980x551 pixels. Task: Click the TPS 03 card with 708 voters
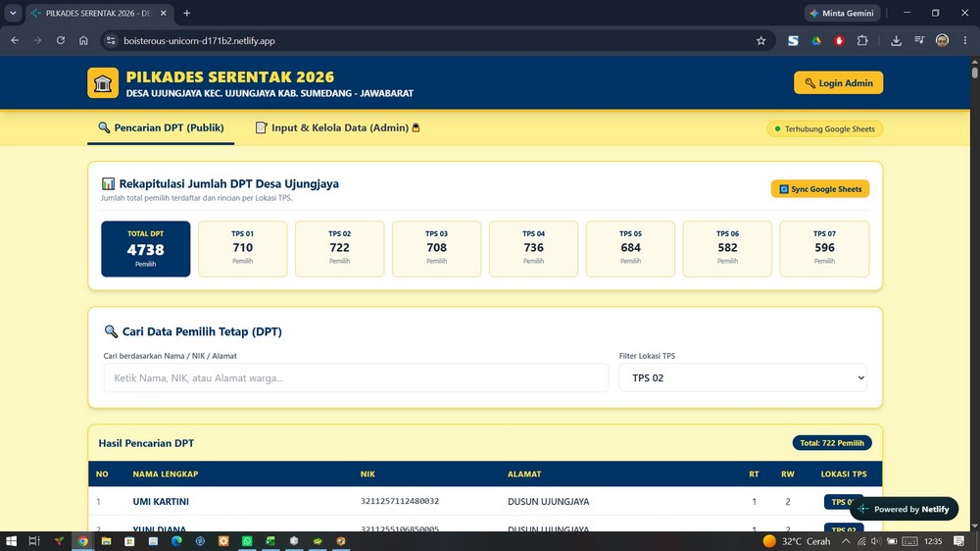tap(436, 249)
